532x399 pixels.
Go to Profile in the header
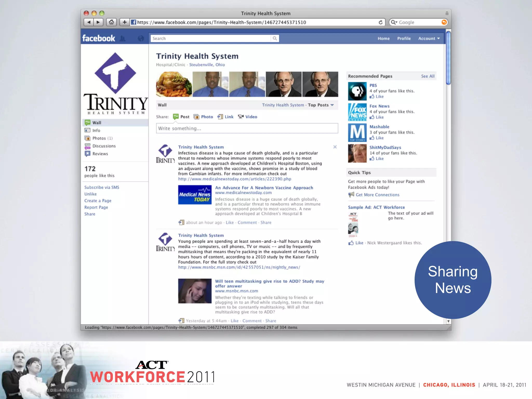coord(404,38)
